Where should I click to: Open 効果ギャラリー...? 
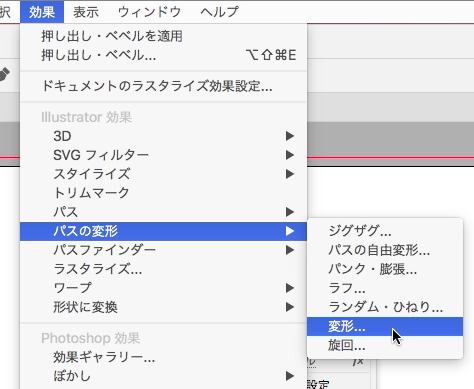tap(163, 357)
